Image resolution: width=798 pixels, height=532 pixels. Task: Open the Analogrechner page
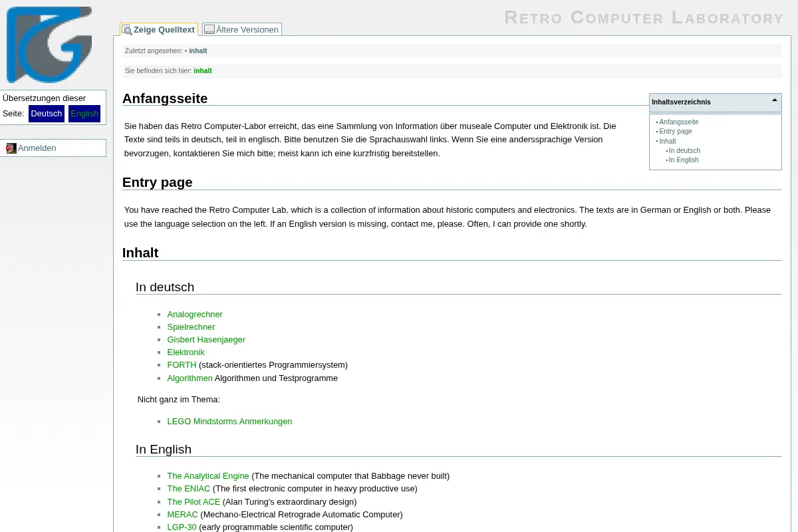(x=195, y=315)
